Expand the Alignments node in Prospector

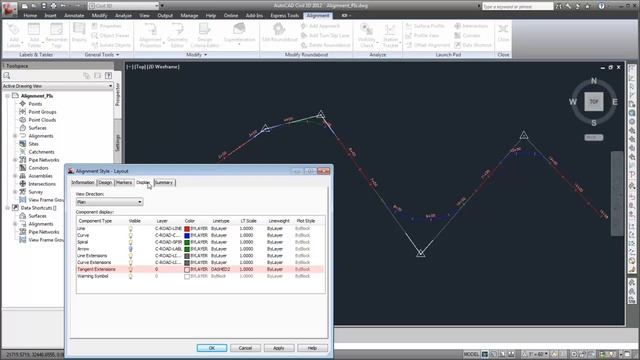point(15,136)
